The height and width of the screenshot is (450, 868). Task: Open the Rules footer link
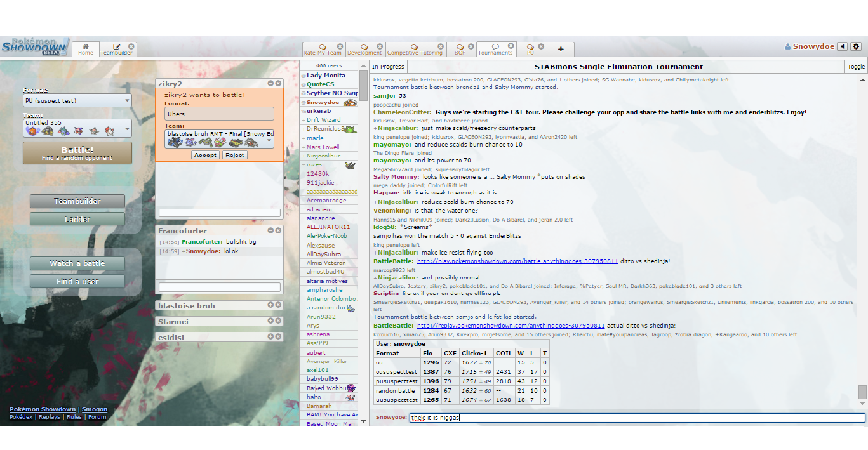click(74, 417)
